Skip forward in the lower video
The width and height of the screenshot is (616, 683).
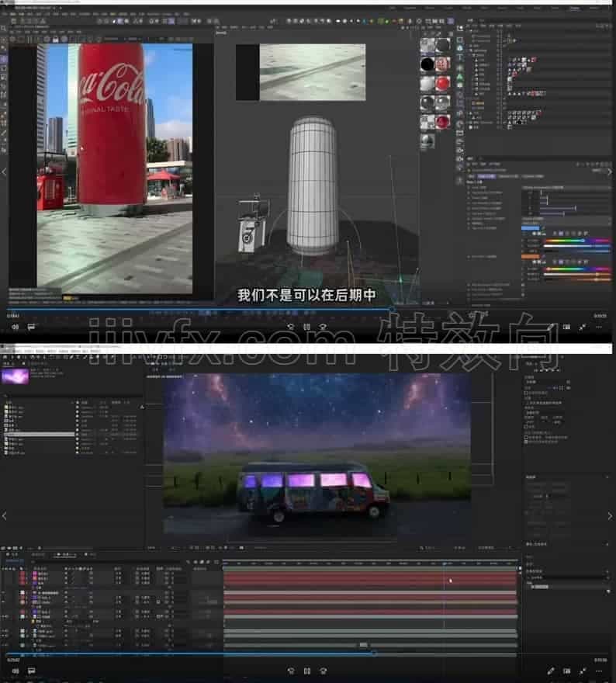point(323,671)
